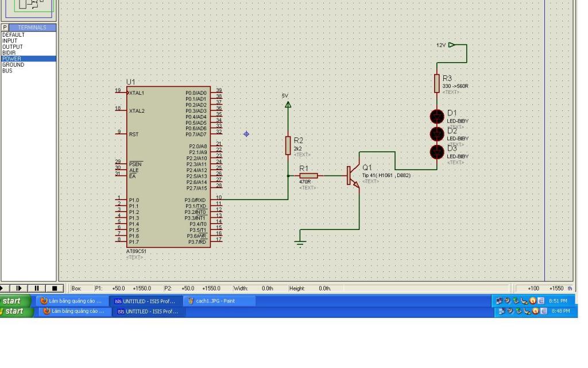Click orange round tray icon beside 8:51 PM
This screenshot has width=588, height=368.
(533, 301)
